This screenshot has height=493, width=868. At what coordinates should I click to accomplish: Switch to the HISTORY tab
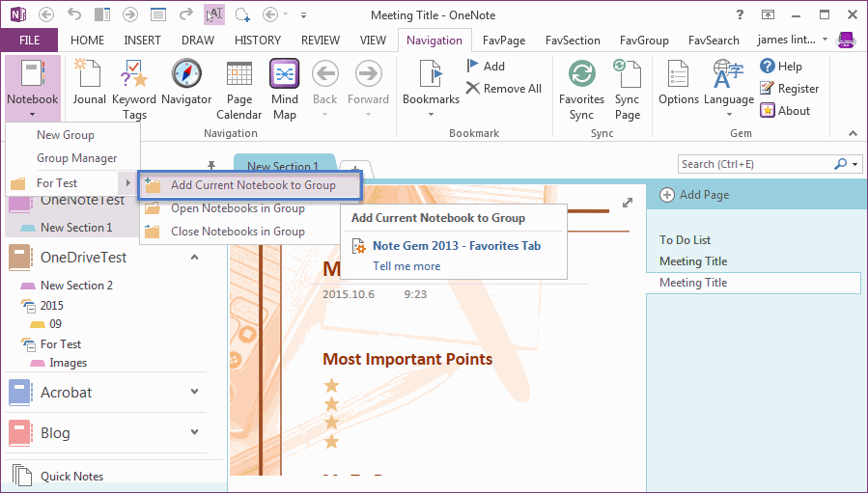258,41
